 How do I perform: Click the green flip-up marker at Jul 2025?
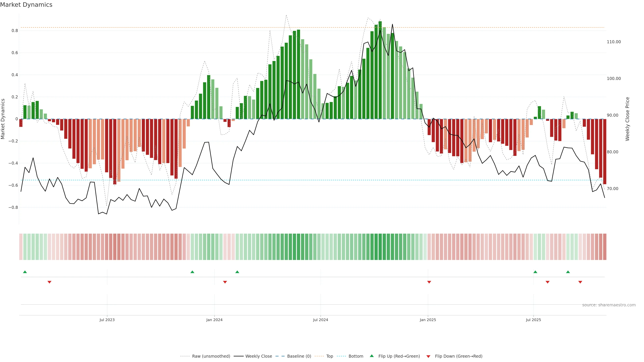point(535,272)
